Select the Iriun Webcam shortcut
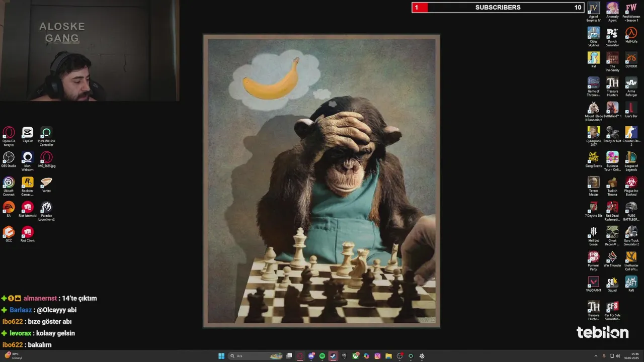This screenshot has height=362, width=644. (x=28, y=161)
